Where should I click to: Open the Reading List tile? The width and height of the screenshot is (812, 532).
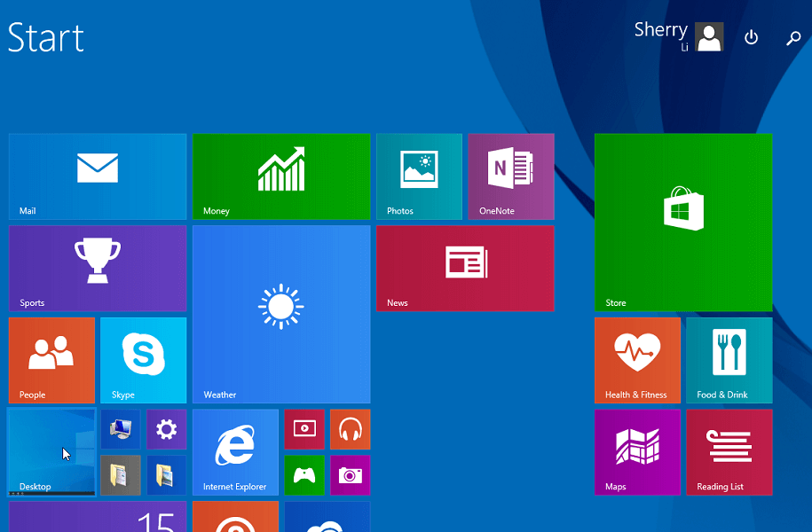pos(729,452)
